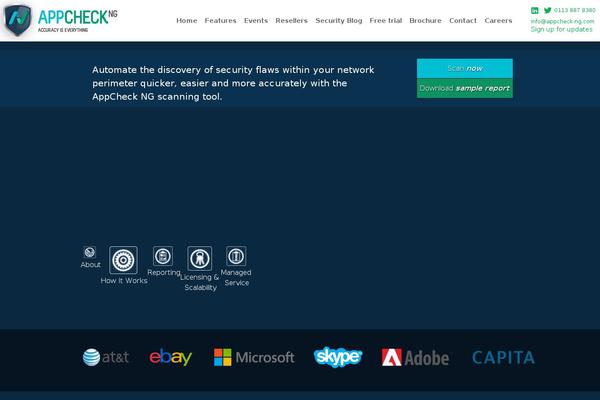Open the Security Blog menu item
Screen dimensions: 600x400
(x=339, y=21)
